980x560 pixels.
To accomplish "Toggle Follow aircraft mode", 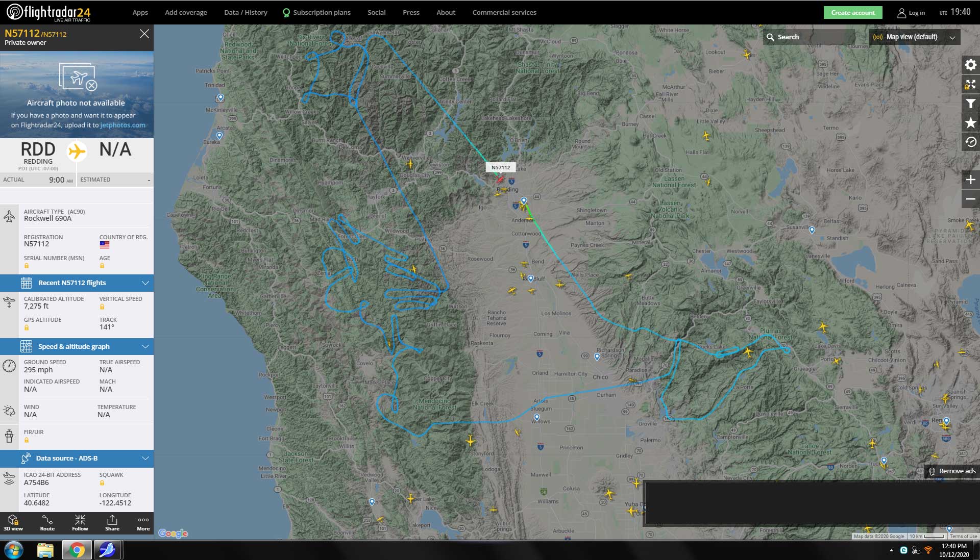I will (x=80, y=523).
